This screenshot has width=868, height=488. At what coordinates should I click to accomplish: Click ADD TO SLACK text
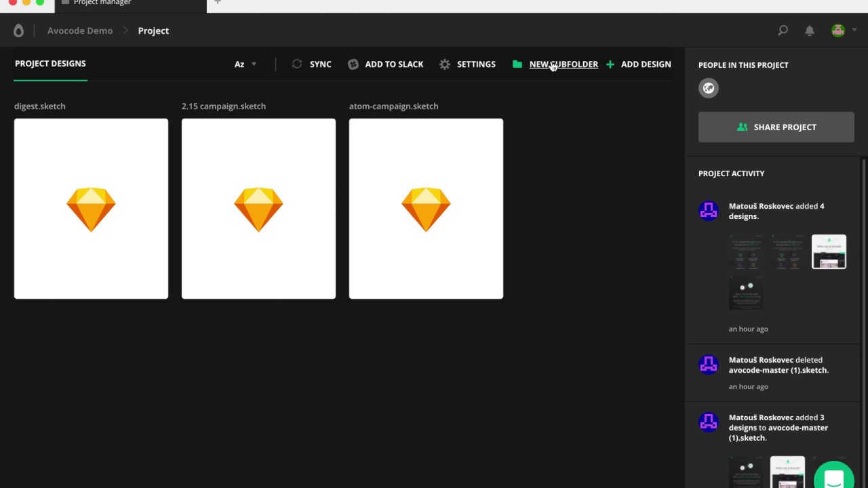pyautogui.click(x=394, y=64)
